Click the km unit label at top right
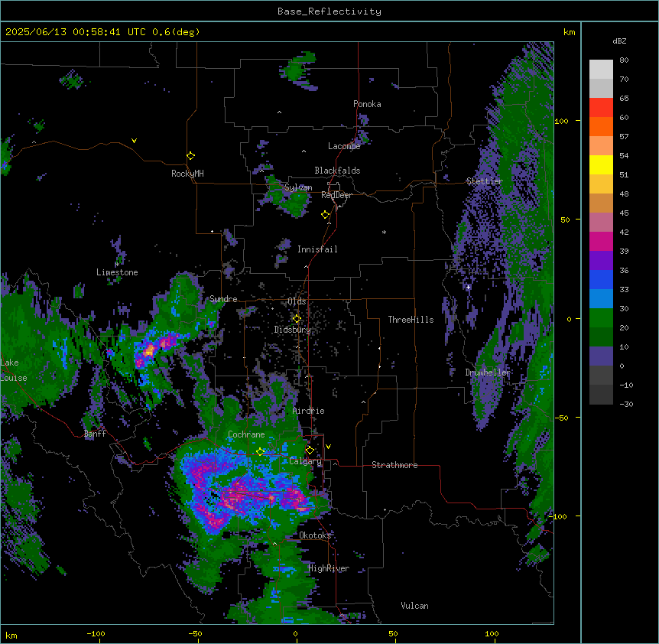This screenshot has height=644, width=659. point(570,32)
